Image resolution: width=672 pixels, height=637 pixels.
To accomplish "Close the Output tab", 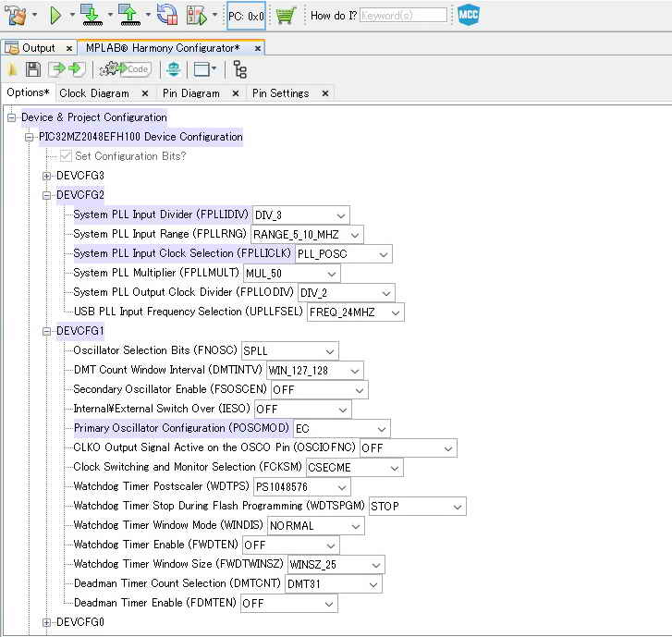I will tap(69, 48).
